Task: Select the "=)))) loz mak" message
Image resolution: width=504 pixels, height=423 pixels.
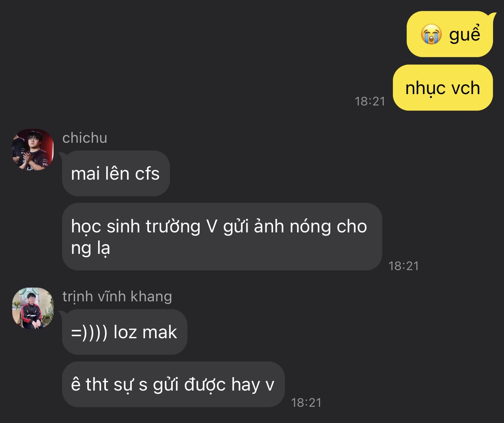Action: 125,332
